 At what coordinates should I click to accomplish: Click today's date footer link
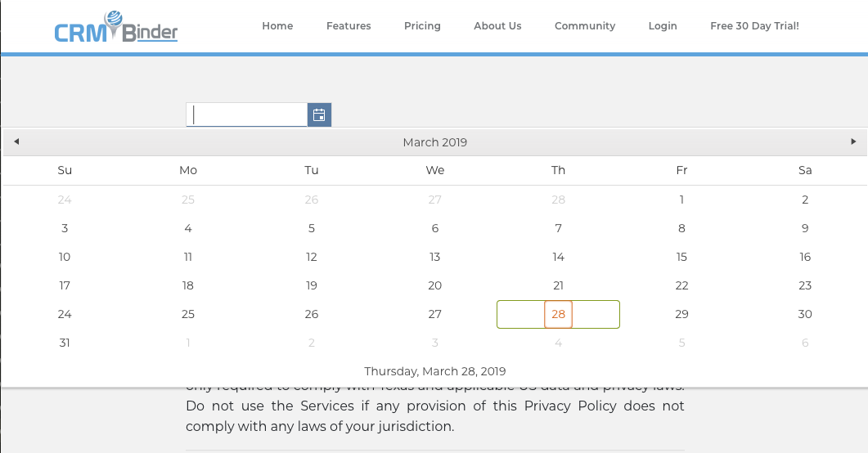(434, 371)
